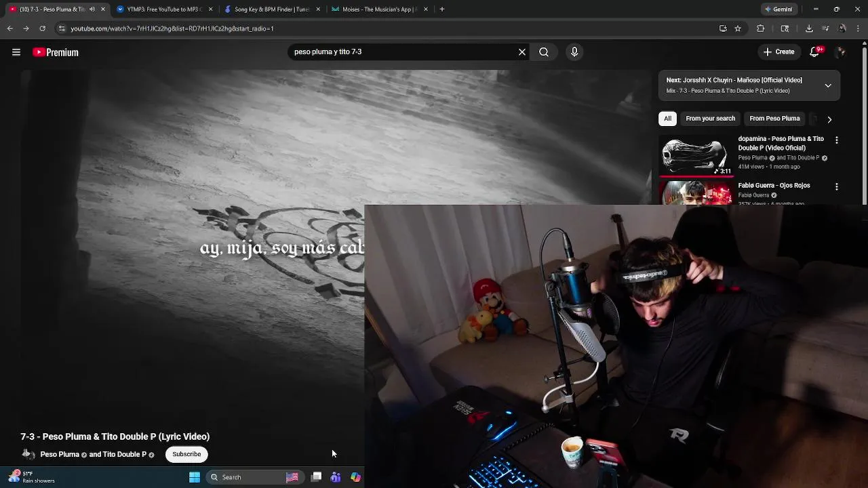This screenshot has height=488, width=868.
Task: Close the YTMP3 browser tab
Action: 210,9
